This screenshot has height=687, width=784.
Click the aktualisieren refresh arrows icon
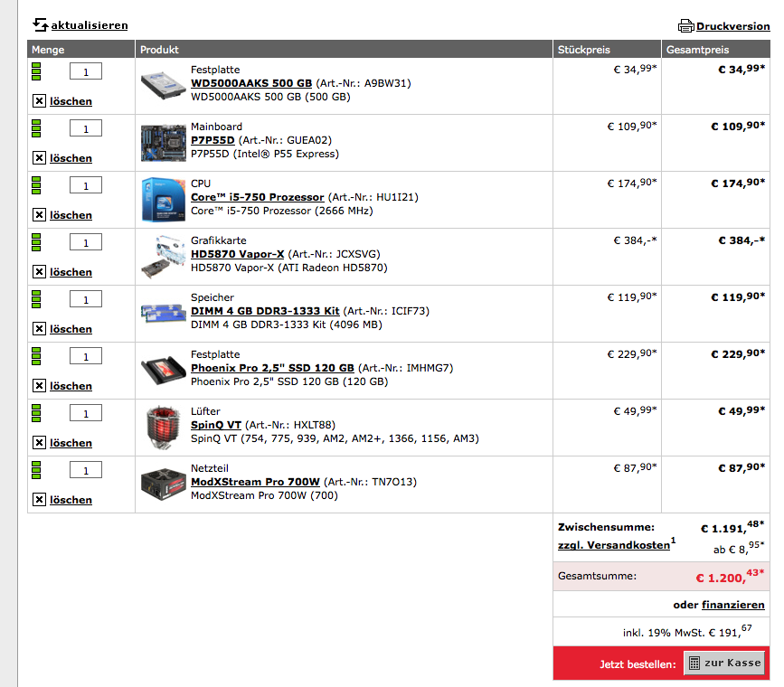tap(41, 24)
